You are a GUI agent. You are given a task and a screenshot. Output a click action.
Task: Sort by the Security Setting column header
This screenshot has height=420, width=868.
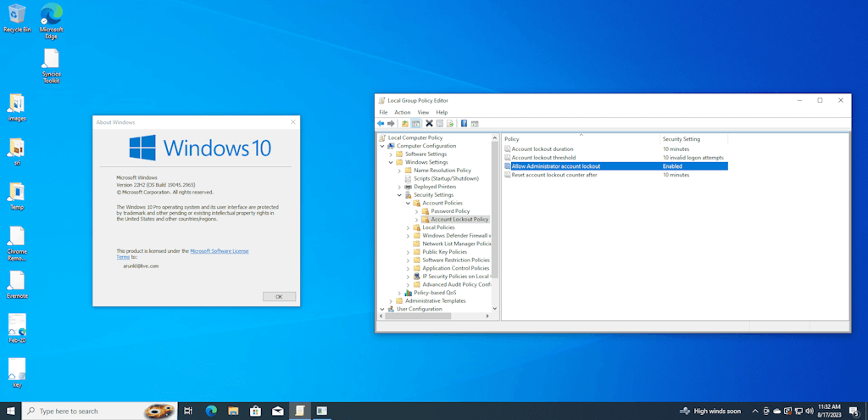tap(694, 139)
